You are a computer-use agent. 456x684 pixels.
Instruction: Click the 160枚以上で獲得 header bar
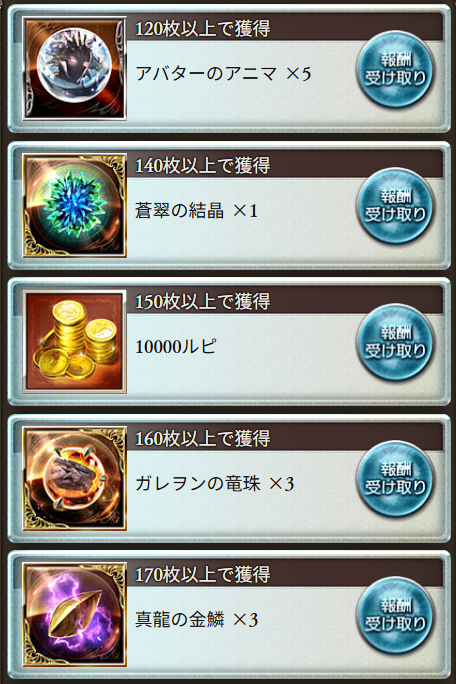coord(285,438)
